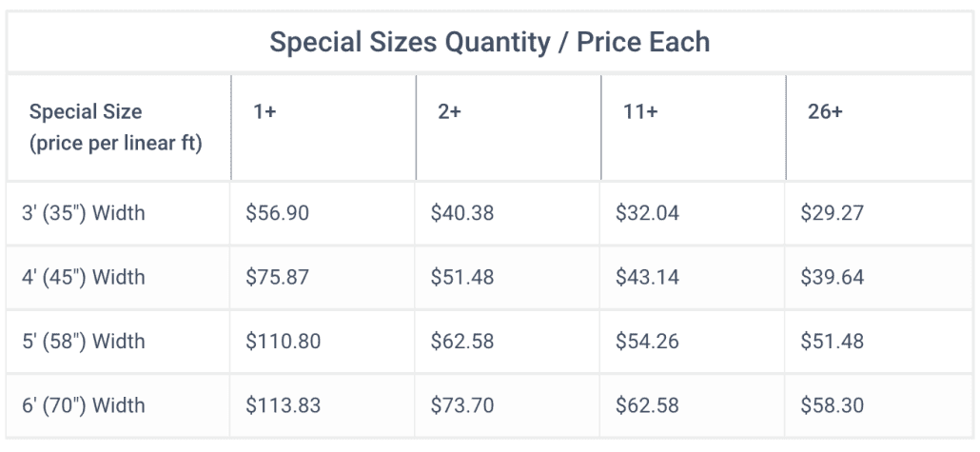This screenshot has width=980, height=452.
Task: Select the 4' (45") Width row label
Action: pyautogui.click(x=83, y=277)
